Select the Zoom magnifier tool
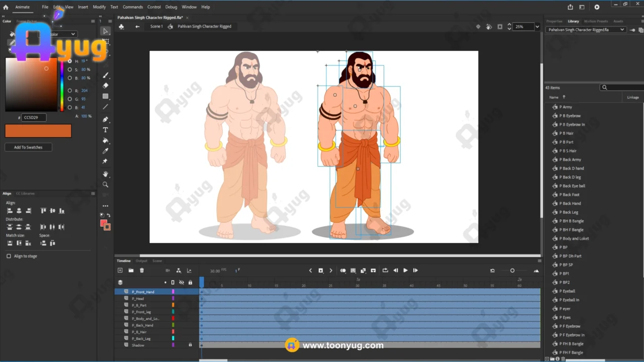Viewport: 644px width, 362px height. click(106, 185)
